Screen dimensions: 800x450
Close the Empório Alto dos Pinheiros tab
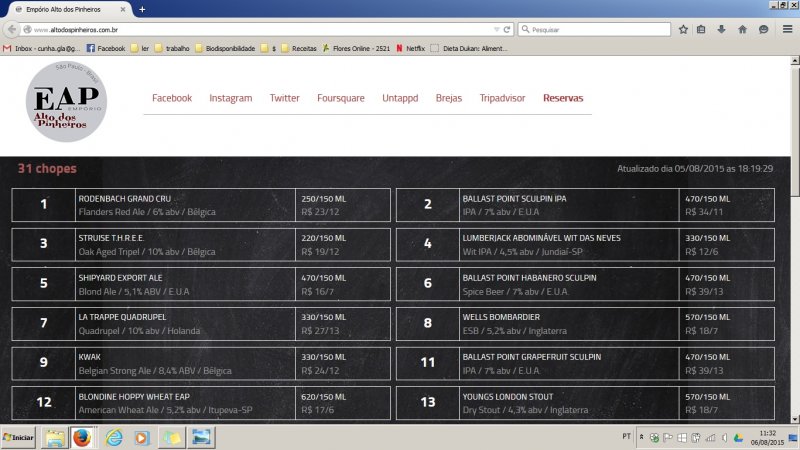[122, 9]
